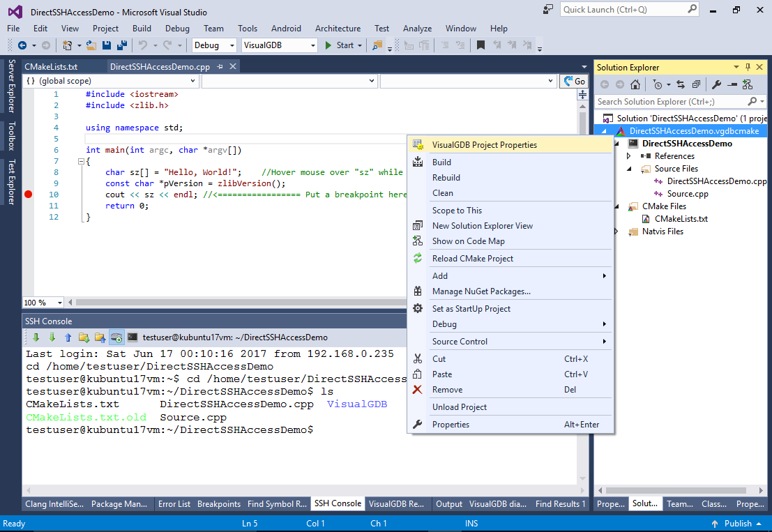Image resolution: width=772 pixels, height=532 pixels.
Task: Click the black terminal icon in SSH Console
Action: pos(133,337)
